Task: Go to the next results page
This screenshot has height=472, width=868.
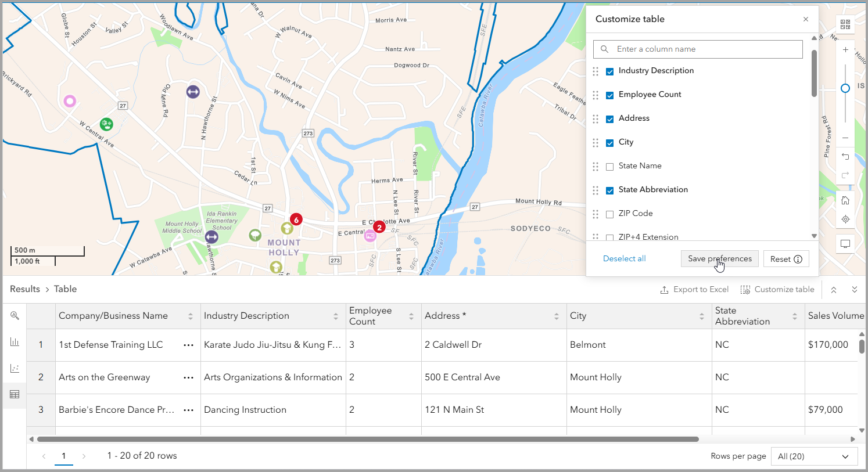Action: coord(84,456)
